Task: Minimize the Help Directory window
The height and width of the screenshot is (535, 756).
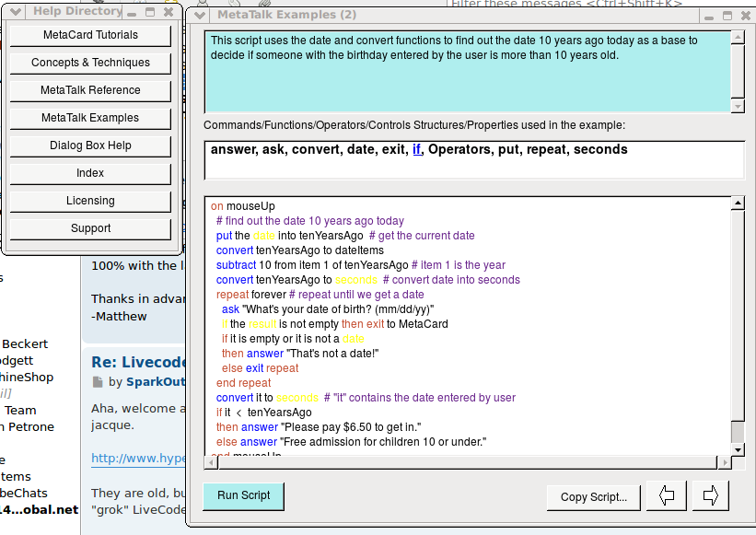Action: (134, 13)
